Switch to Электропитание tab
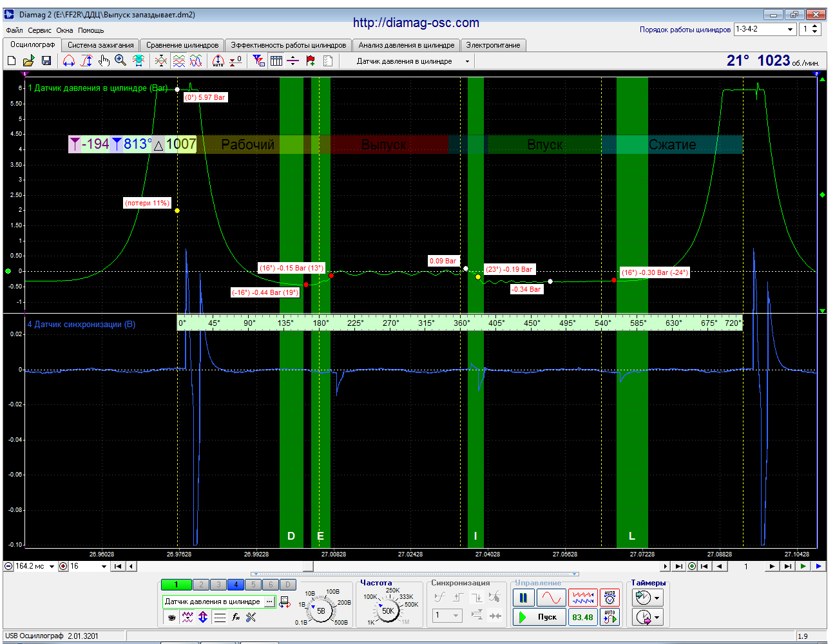 tap(493, 45)
